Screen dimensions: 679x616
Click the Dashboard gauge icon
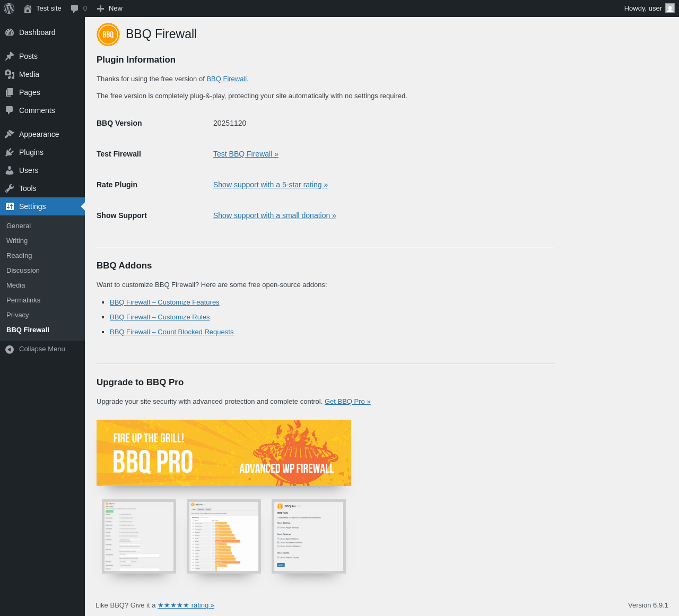(10, 32)
